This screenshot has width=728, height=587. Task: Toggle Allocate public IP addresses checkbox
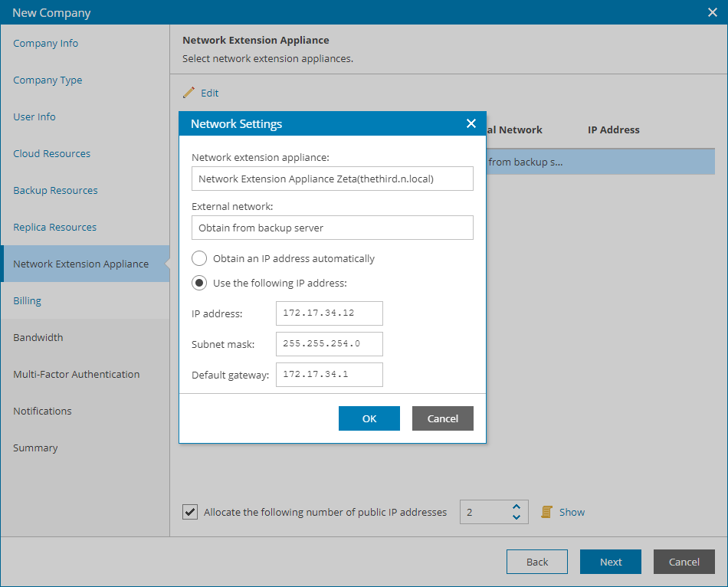pyautogui.click(x=190, y=512)
